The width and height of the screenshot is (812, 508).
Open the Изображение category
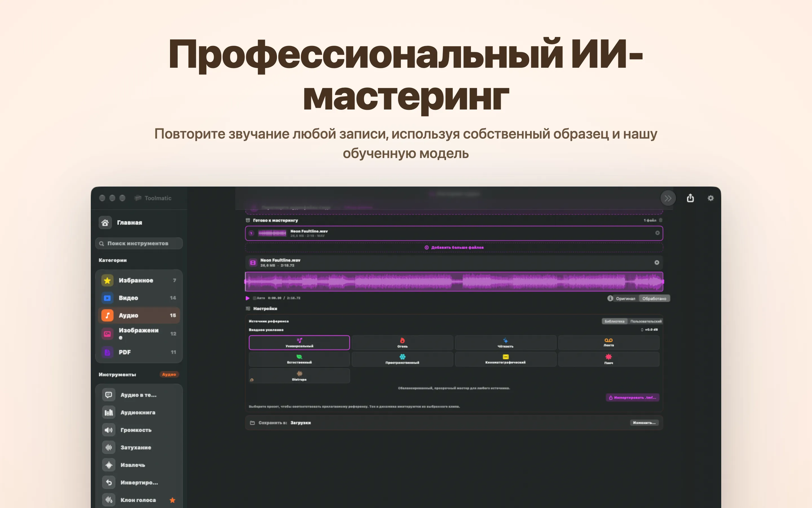pyautogui.click(x=139, y=334)
